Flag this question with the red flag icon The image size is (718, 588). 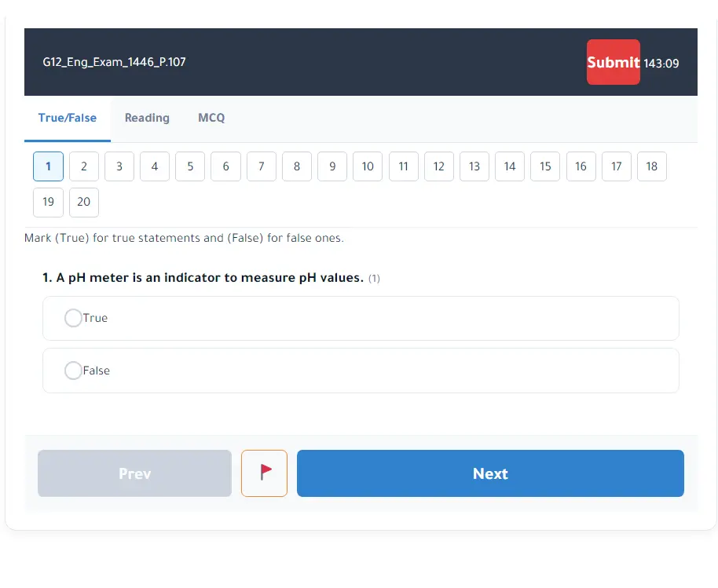[264, 473]
